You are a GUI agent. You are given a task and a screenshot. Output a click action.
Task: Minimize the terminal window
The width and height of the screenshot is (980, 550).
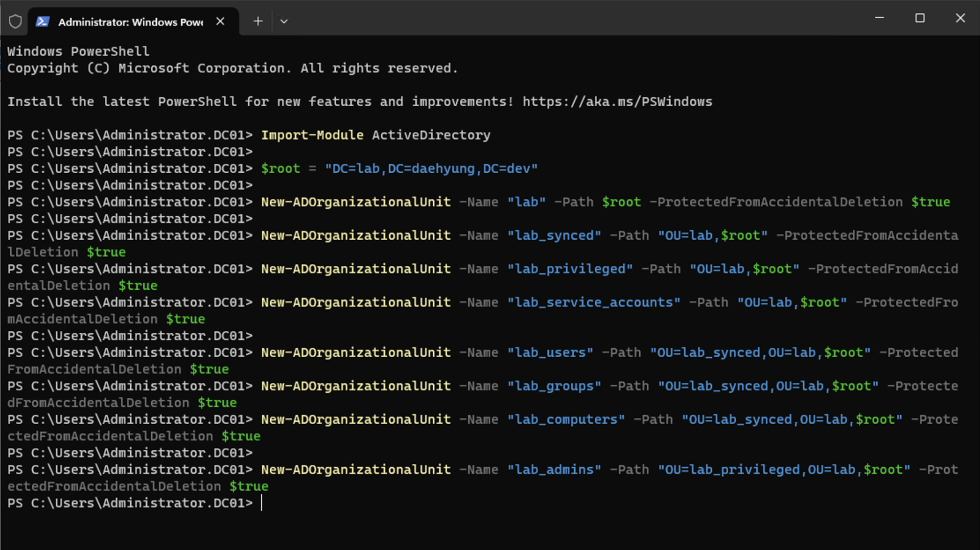point(880,18)
